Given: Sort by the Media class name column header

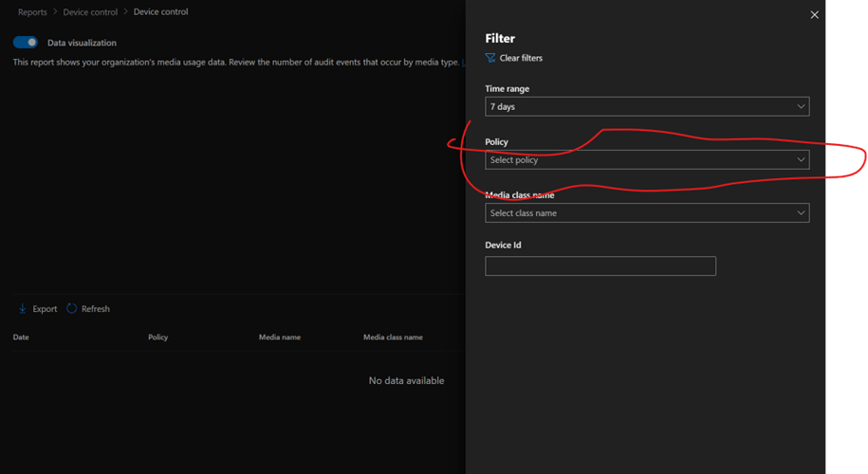Looking at the screenshot, I should click(393, 337).
